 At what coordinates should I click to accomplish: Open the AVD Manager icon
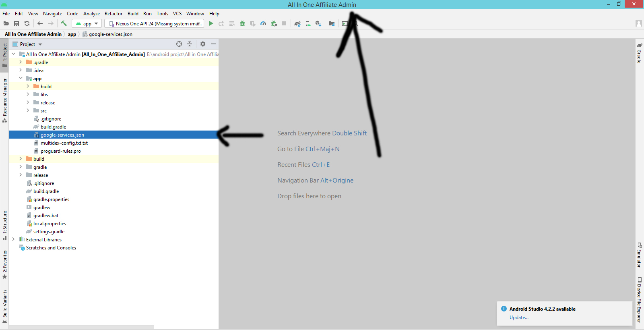click(308, 24)
